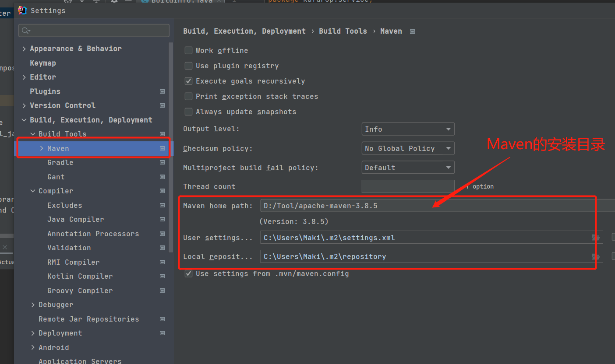
Task: Click the project-level icon beside Groovy Compiler
Action: click(163, 290)
